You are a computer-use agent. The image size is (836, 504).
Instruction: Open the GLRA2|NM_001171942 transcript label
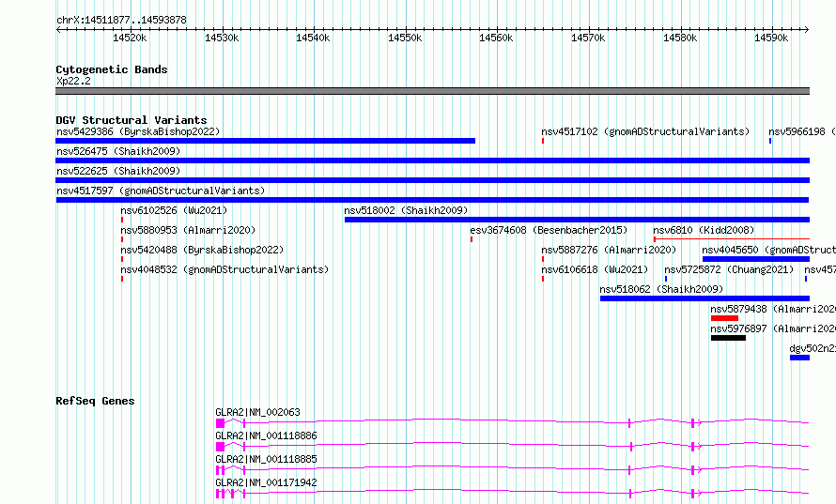coord(266,482)
